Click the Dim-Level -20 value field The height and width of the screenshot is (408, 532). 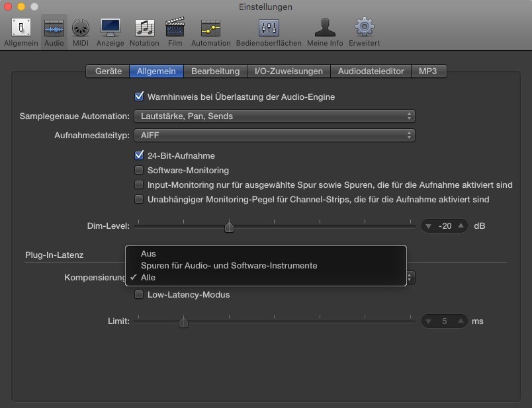point(445,226)
